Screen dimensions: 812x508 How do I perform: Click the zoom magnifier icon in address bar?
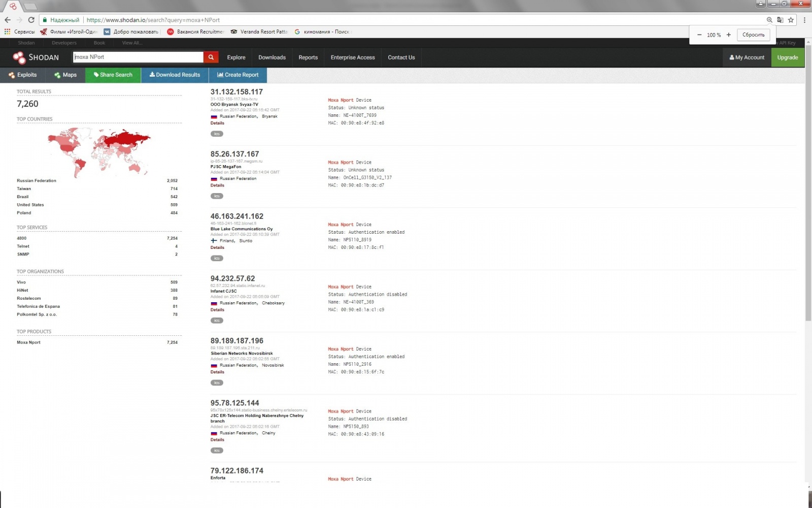[x=769, y=20]
